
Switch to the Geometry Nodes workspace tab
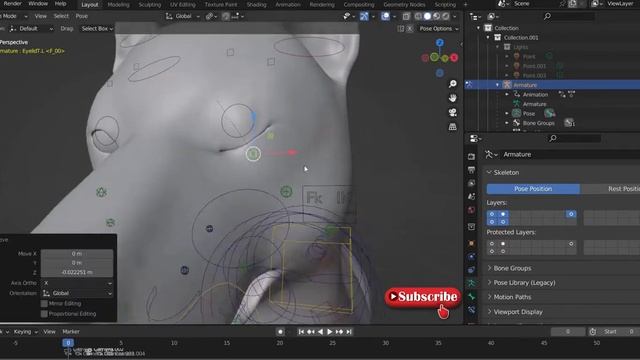pos(404,4)
